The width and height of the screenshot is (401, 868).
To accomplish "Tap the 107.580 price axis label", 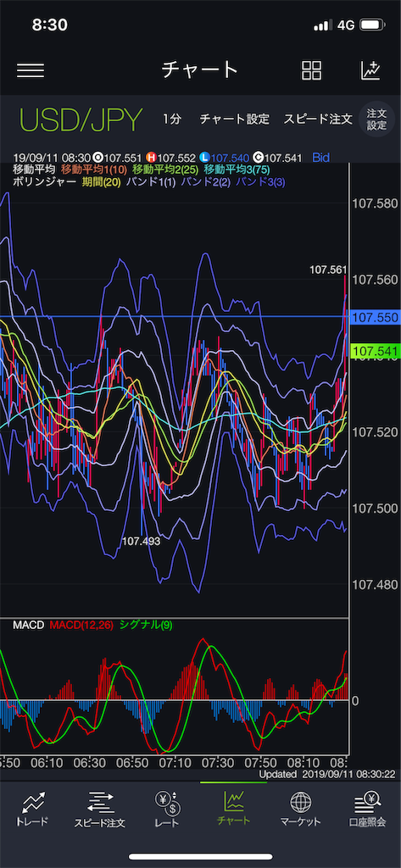I will click(x=375, y=203).
